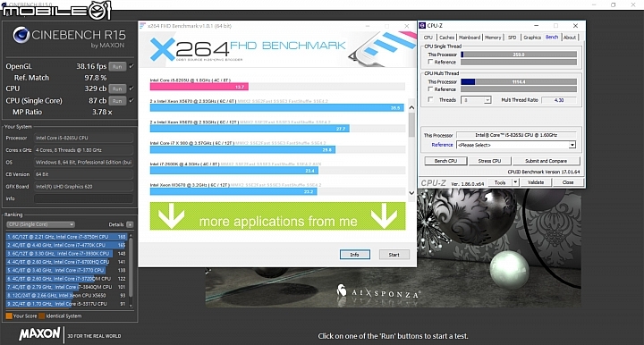Run the OpenGL test in Cinebench
The image size is (644, 345).
pos(117,66)
